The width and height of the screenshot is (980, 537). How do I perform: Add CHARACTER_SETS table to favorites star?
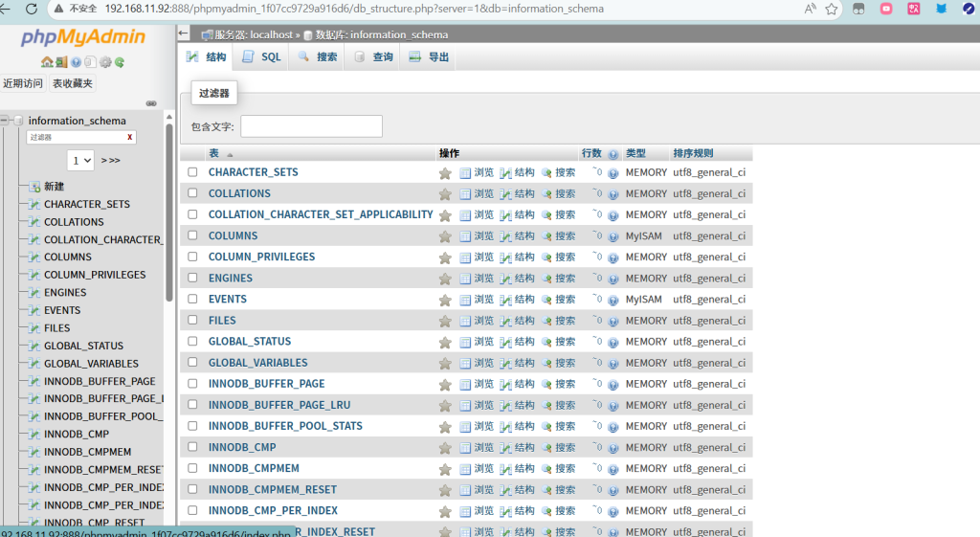point(445,173)
